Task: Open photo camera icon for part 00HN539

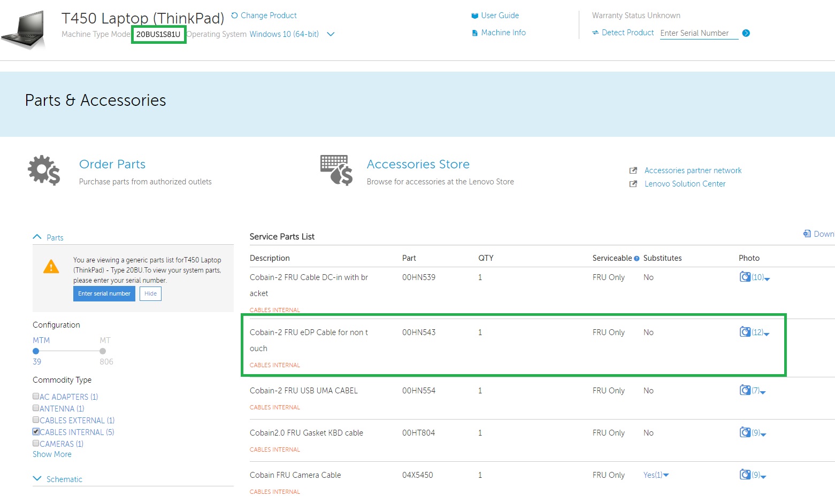Action: (x=745, y=277)
